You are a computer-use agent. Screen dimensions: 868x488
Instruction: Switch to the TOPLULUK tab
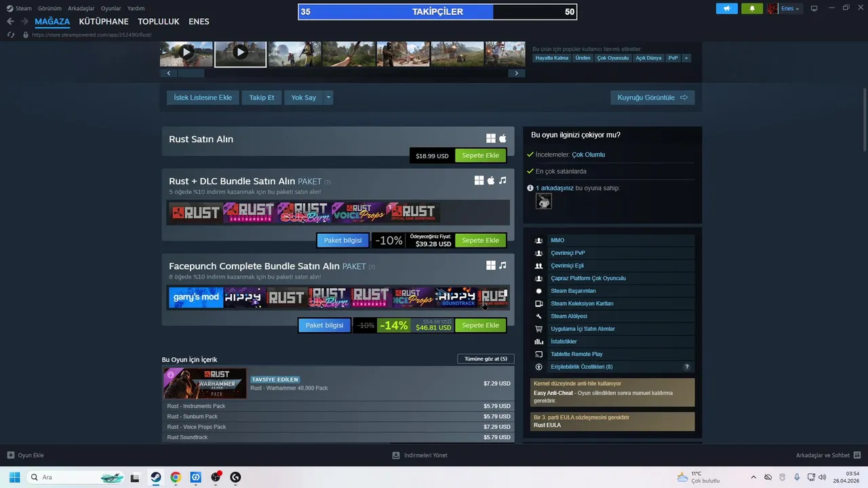pyautogui.click(x=159, y=22)
